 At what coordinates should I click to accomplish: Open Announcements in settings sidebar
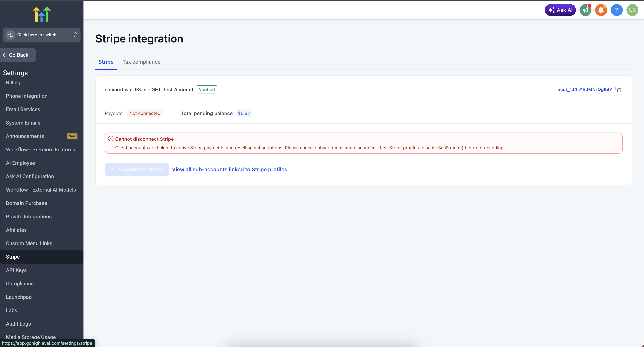(25, 136)
